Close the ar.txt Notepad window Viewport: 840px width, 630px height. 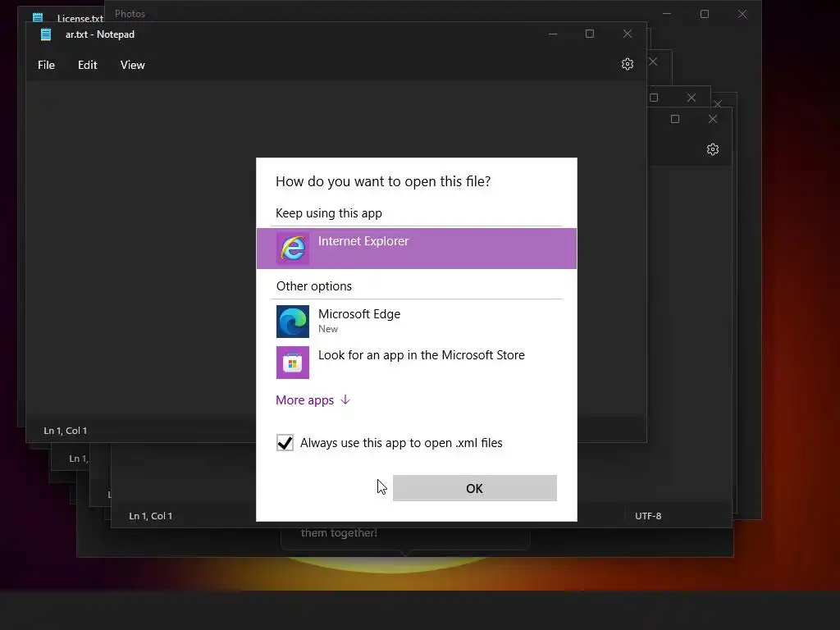click(x=628, y=34)
